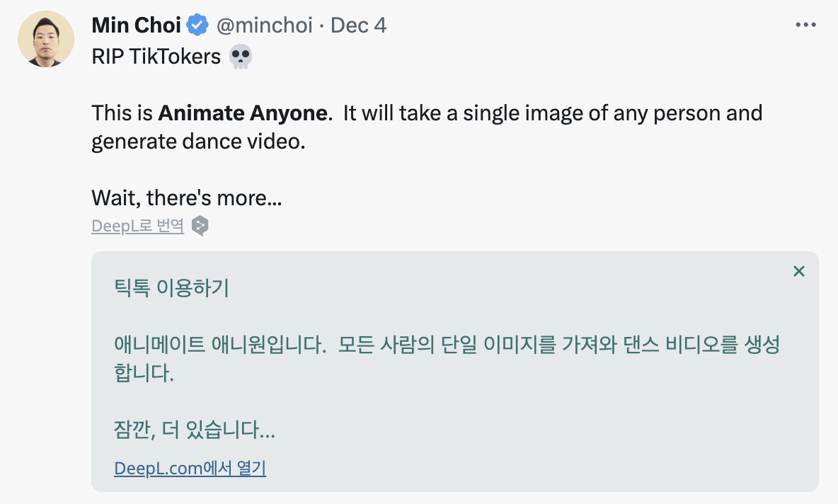Click the bold Min Choi display name
Viewport: 838px width, 504px height.
tap(136, 24)
